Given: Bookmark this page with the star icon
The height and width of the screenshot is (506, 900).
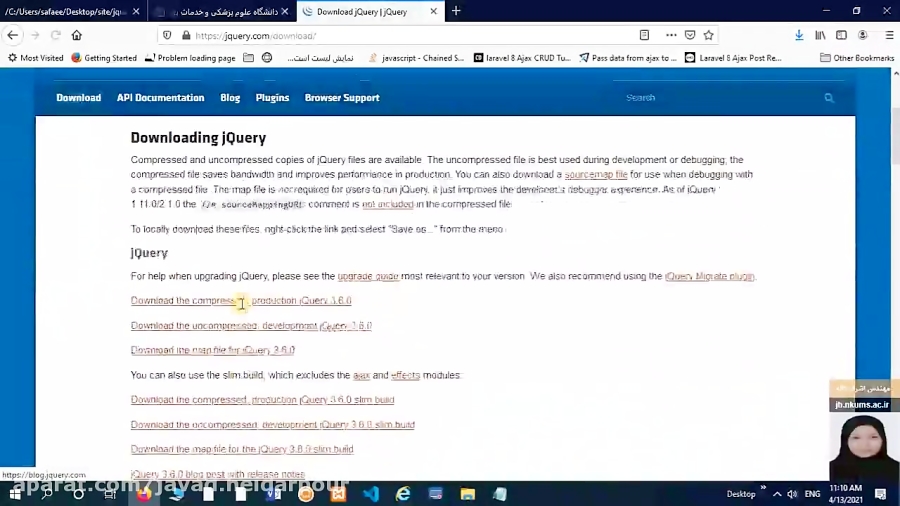Looking at the screenshot, I should point(709,35).
